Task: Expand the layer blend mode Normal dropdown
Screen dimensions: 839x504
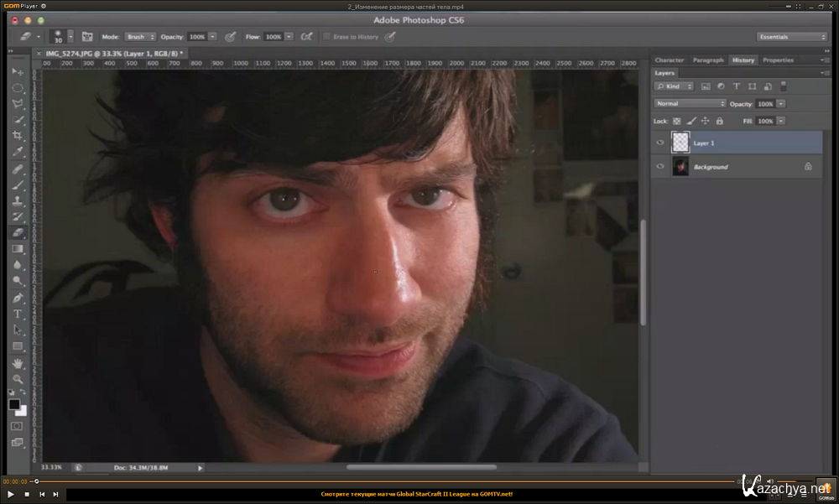Action: tap(690, 103)
